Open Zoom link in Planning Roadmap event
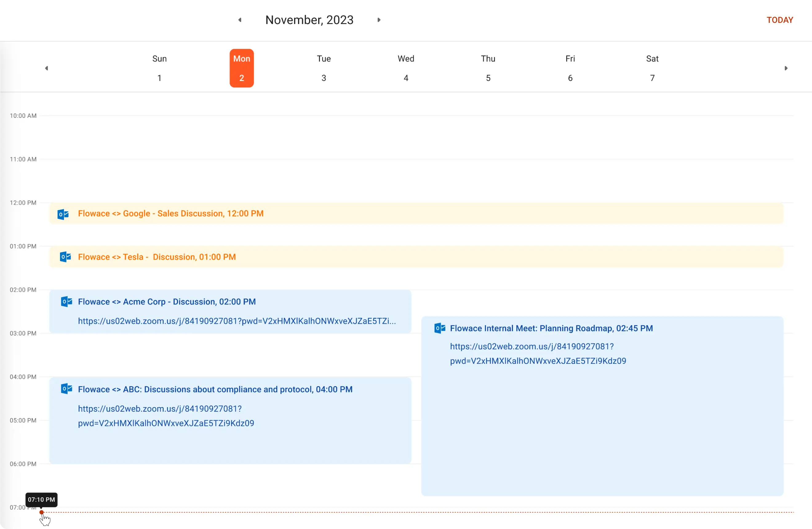 click(538, 354)
